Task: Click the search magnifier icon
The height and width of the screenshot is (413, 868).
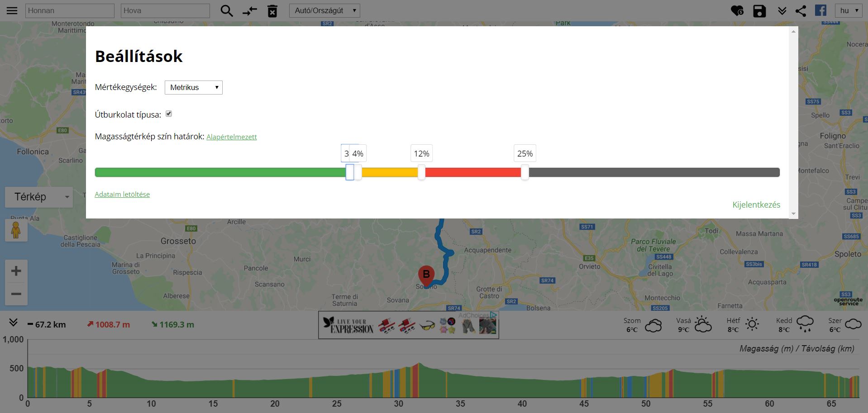Action: 226,11
